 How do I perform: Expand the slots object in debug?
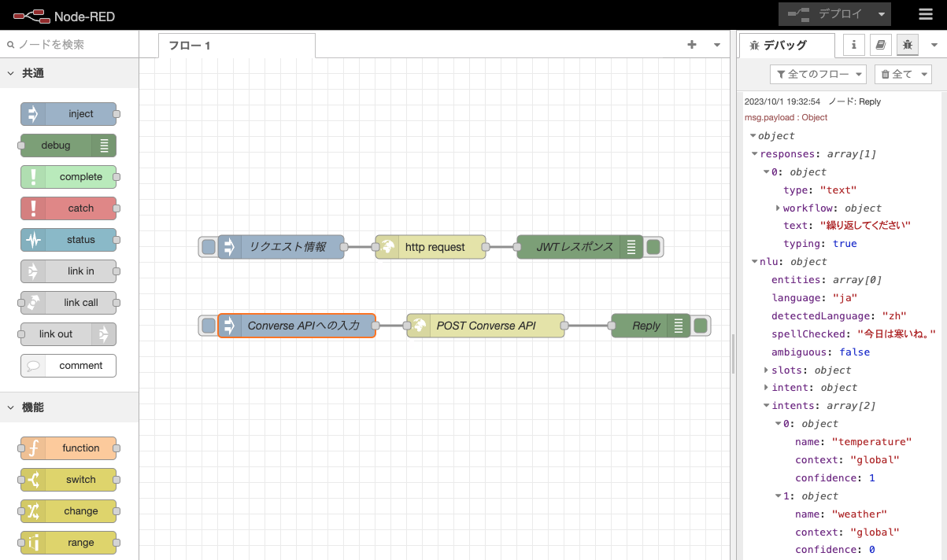(x=766, y=370)
